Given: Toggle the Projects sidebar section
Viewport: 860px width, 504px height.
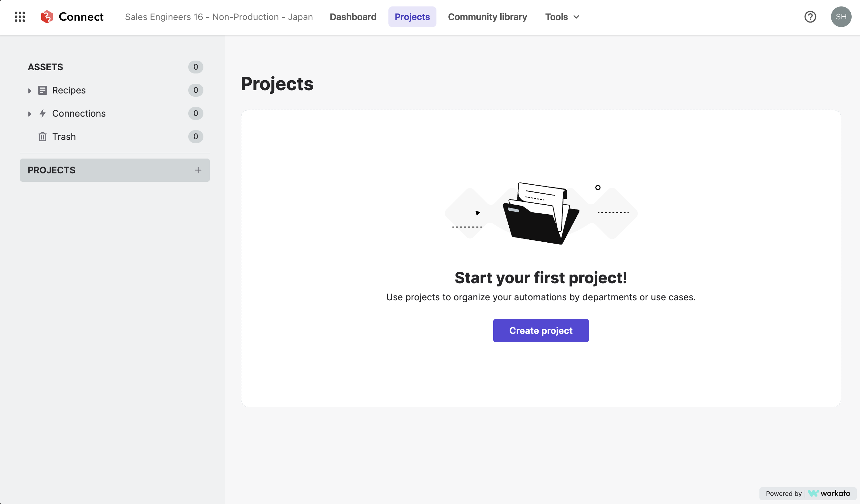Looking at the screenshot, I should pos(52,170).
